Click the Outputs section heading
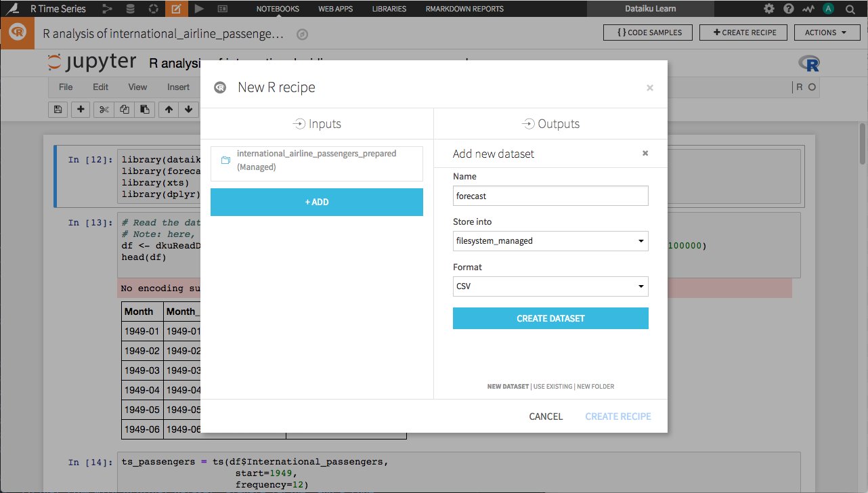 (x=550, y=124)
